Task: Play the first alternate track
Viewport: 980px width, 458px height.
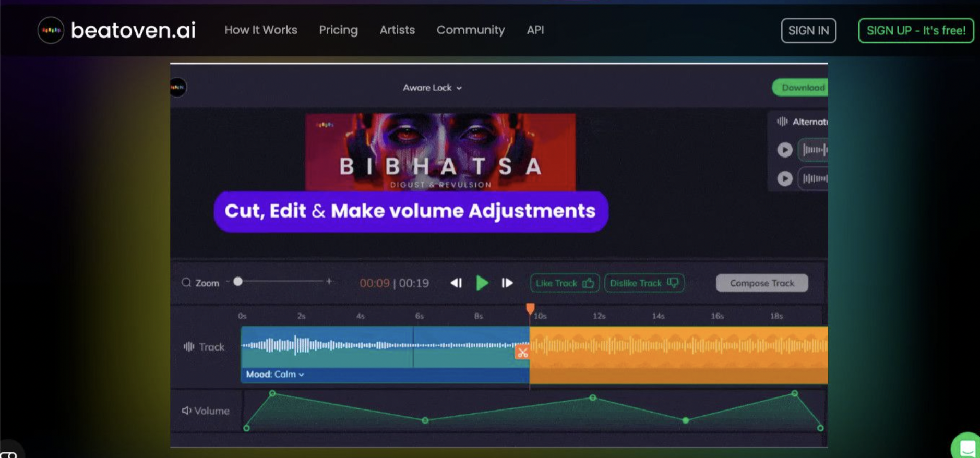Action: (x=784, y=150)
